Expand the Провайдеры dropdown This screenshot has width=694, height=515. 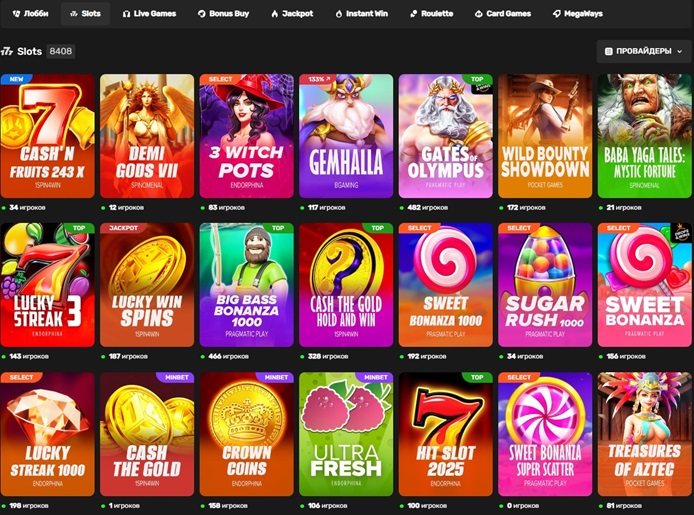coord(644,51)
